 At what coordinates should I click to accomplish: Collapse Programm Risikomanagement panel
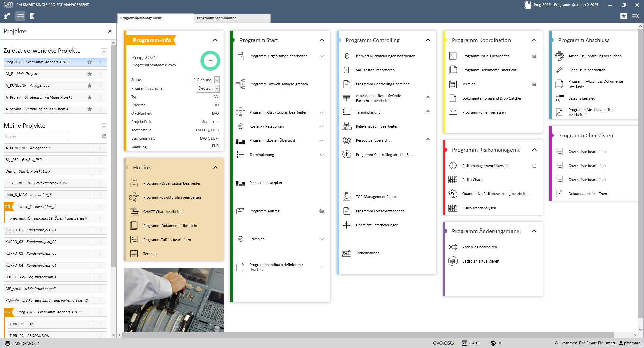[x=534, y=150]
